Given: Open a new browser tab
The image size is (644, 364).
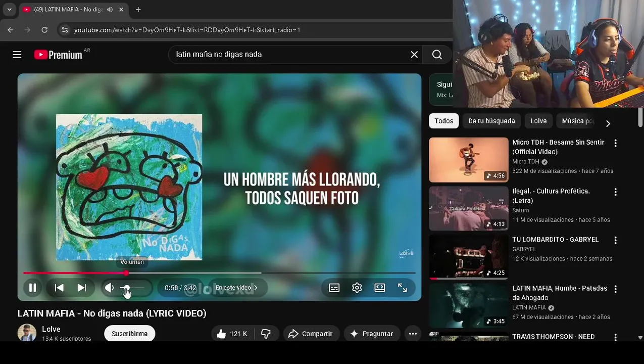Looking at the screenshot, I should (138, 9).
